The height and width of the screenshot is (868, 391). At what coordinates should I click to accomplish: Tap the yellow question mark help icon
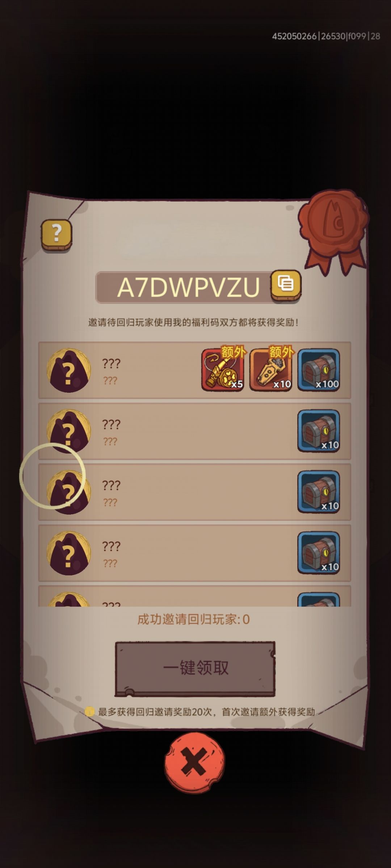point(56,234)
